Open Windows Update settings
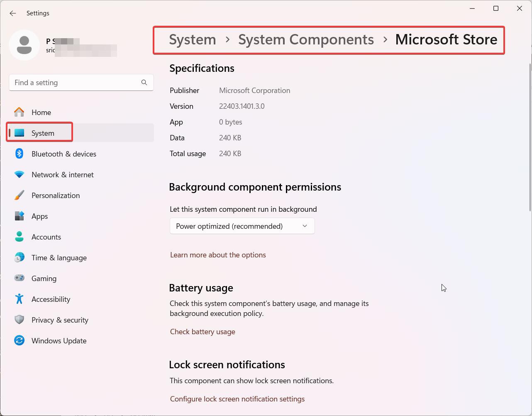Viewport: 532px width, 416px height. 59,340
